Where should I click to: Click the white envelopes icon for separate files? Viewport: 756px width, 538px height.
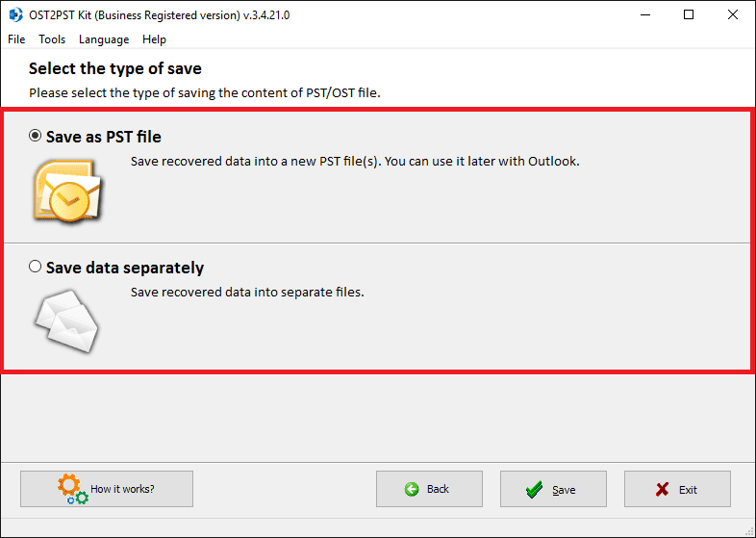66,320
